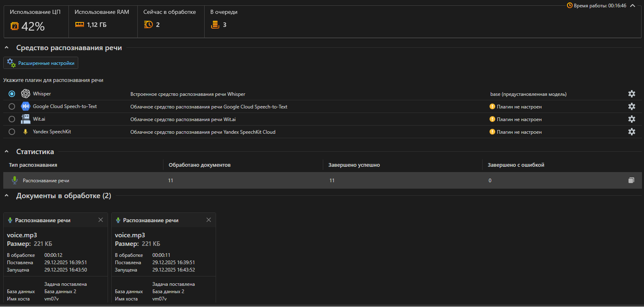The height and width of the screenshot is (307, 644).
Task: Select the Whisper radio button
Action: point(12,94)
